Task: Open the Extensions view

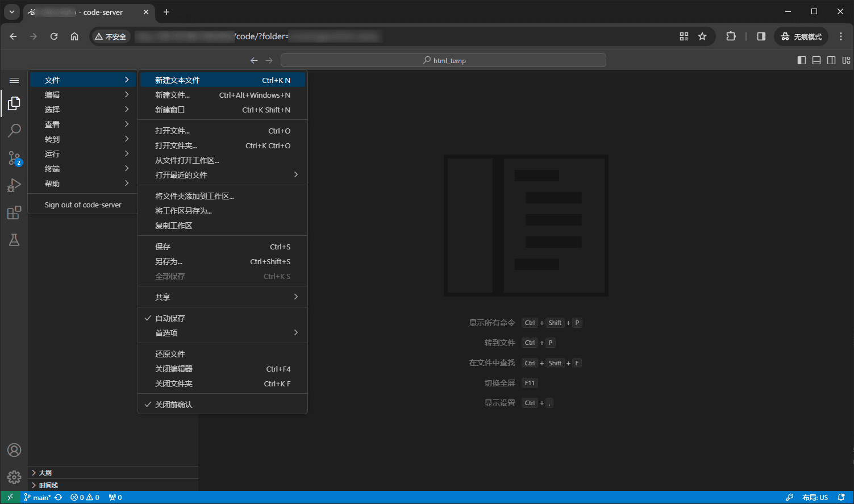Action: (14, 213)
